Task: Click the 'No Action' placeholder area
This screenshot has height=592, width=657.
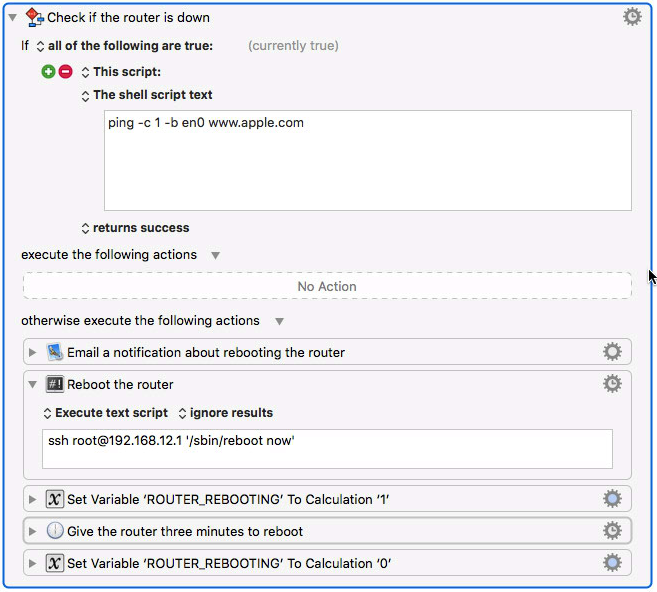Action: click(x=327, y=286)
